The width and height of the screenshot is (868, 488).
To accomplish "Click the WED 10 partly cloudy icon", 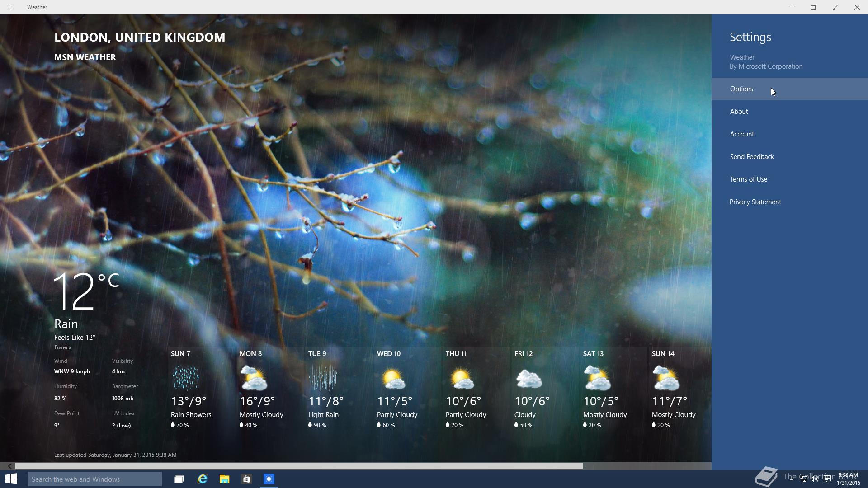I will (393, 379).
